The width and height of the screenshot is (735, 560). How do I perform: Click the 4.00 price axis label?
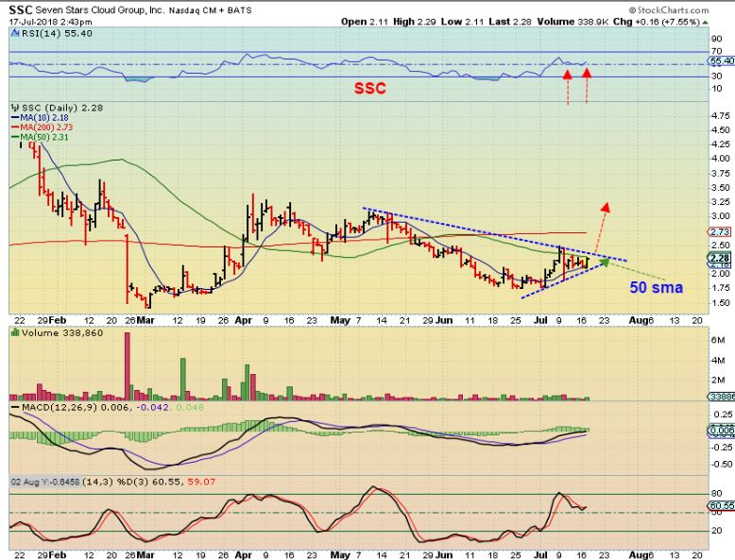click(x=721, y=159)
